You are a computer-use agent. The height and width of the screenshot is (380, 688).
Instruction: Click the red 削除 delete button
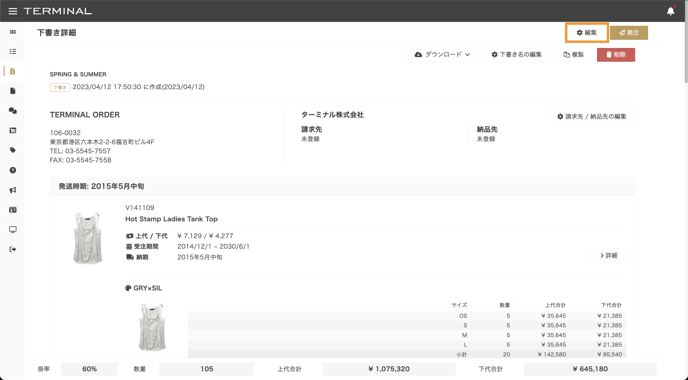[x=616, y=54]
